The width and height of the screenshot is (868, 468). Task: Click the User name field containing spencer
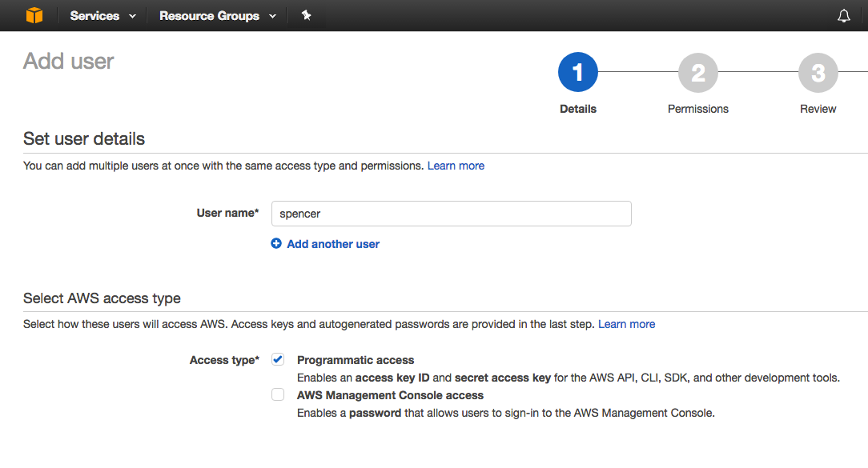tap(451, 214)
